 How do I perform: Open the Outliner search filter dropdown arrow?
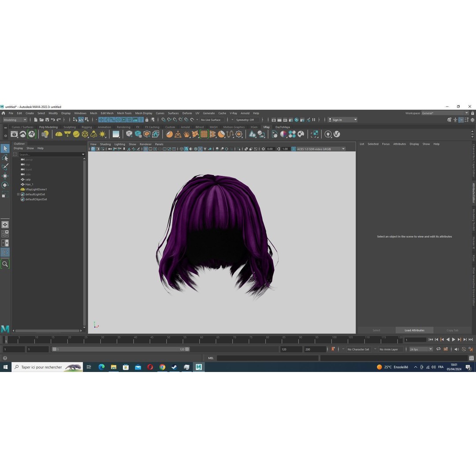coord(83,155)
